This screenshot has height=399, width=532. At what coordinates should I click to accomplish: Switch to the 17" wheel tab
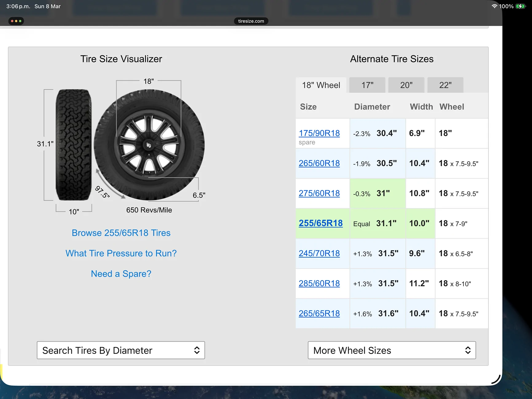[367, 85]
